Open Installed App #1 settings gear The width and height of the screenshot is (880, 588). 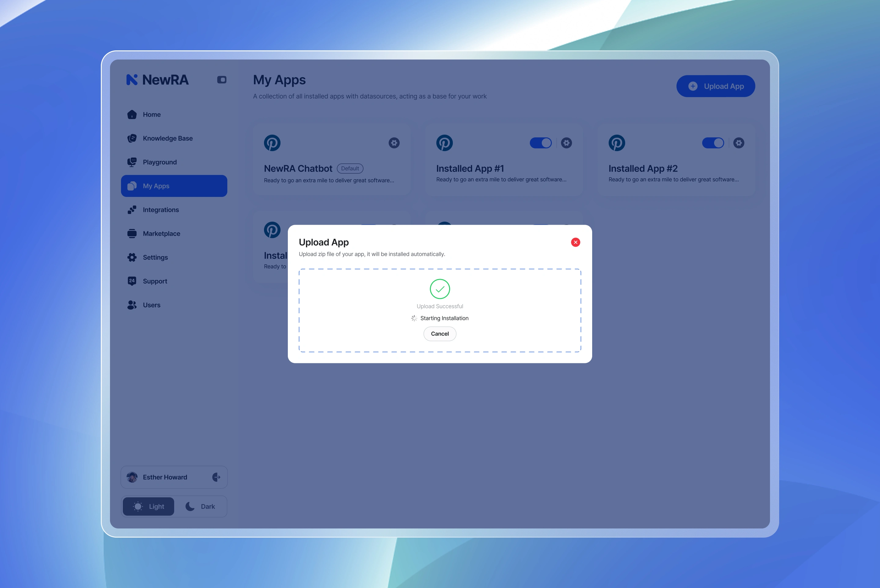566,143
